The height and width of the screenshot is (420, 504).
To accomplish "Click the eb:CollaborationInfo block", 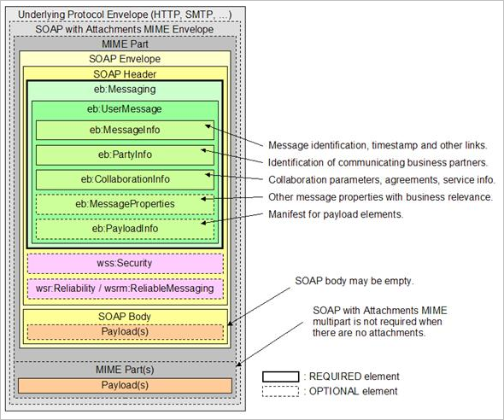I will coord(125,179).
